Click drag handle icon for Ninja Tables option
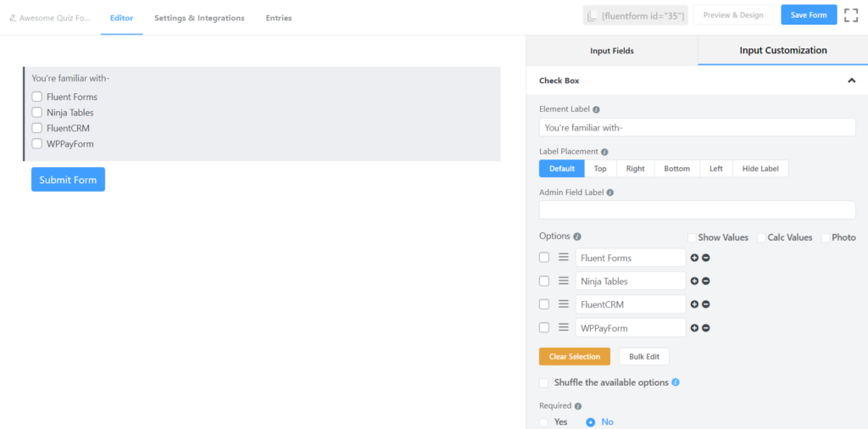The width and height of the screenshot is (868, 429). click(x=564, y=281)
